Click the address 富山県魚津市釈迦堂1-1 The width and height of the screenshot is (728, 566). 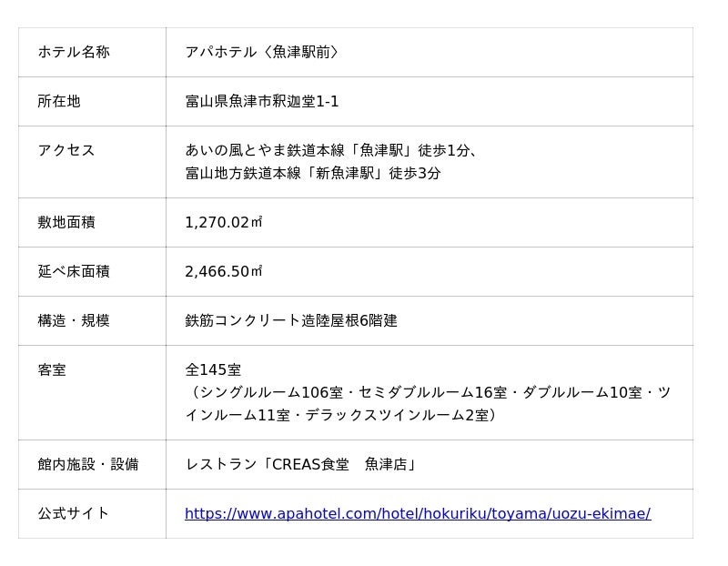(x=262, y=101)
